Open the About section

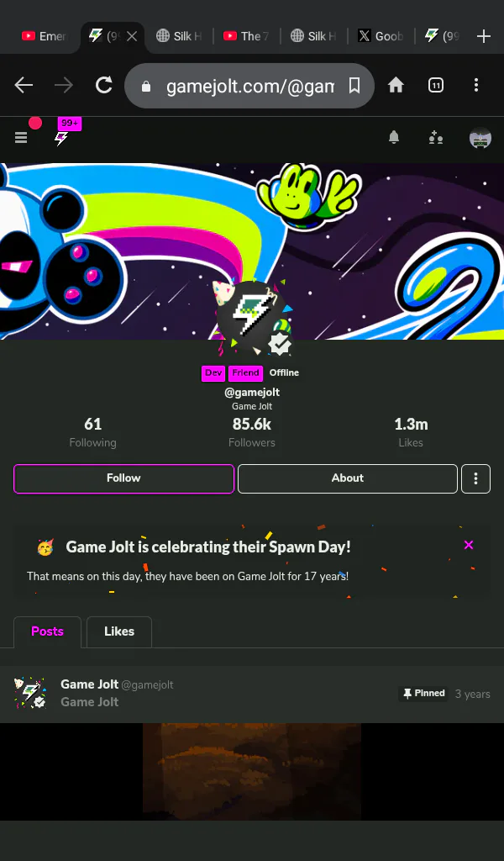pos(348,478)
